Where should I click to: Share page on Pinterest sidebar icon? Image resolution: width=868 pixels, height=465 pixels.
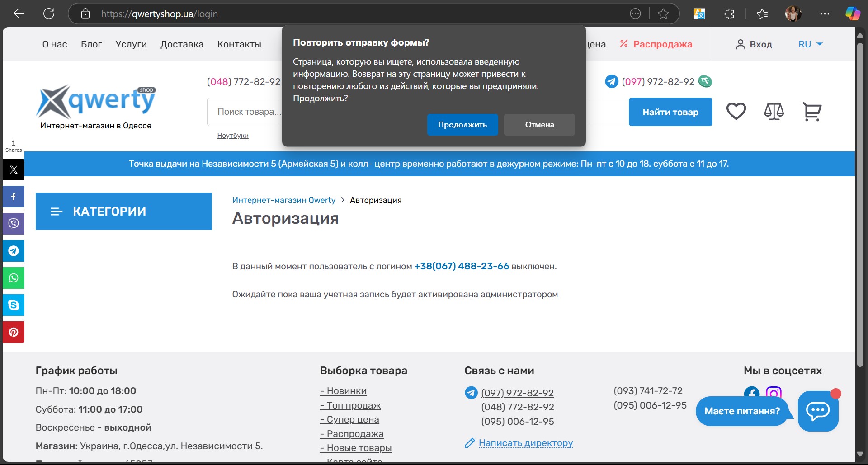14,332
